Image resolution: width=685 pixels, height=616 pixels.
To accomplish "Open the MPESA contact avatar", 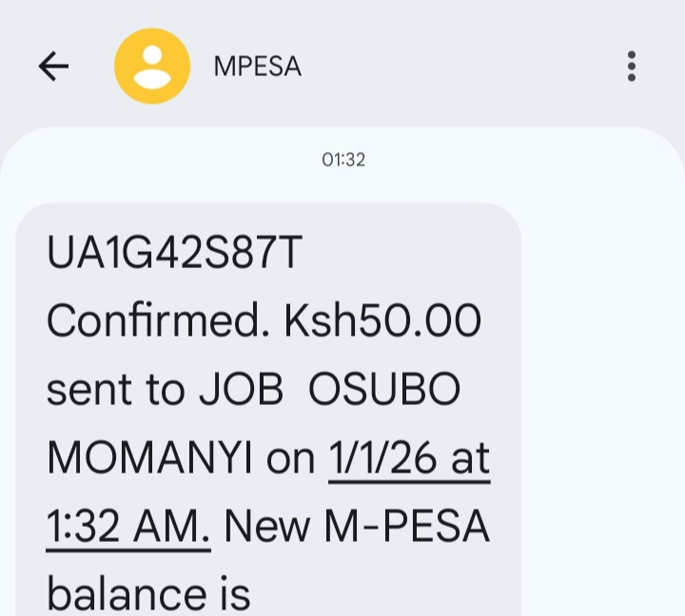I will pyautogui.click(x=151, y=66).
